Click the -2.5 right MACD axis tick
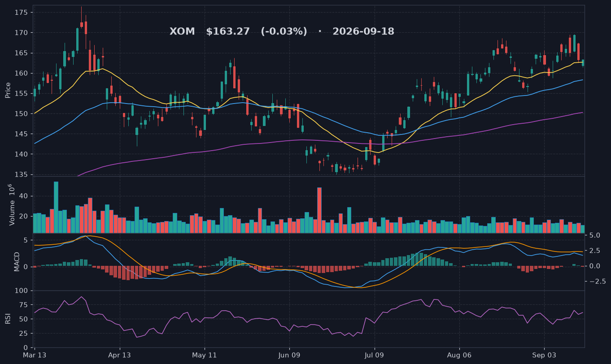 [597, 282]
